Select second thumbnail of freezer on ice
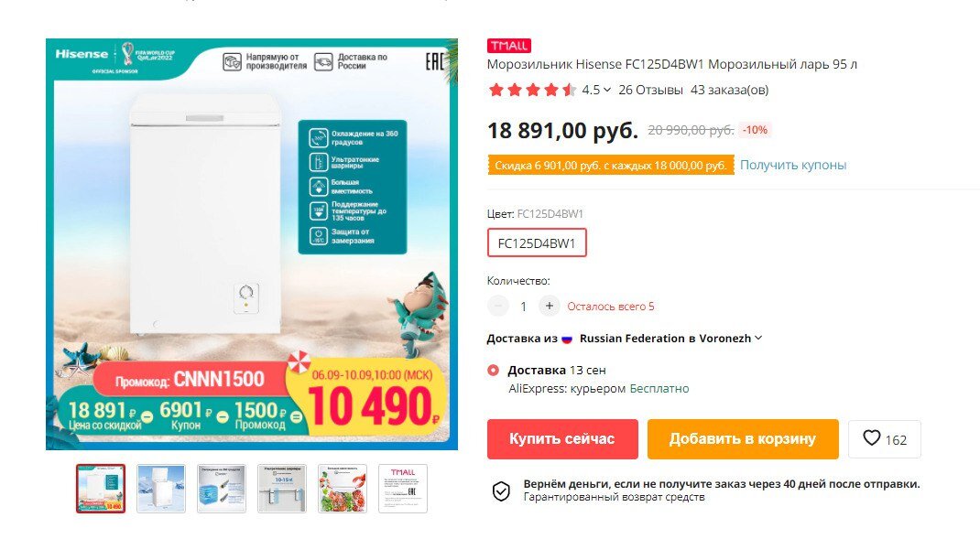Image resolution: width=980 pixels, height=539 pixels. [161, 489]
